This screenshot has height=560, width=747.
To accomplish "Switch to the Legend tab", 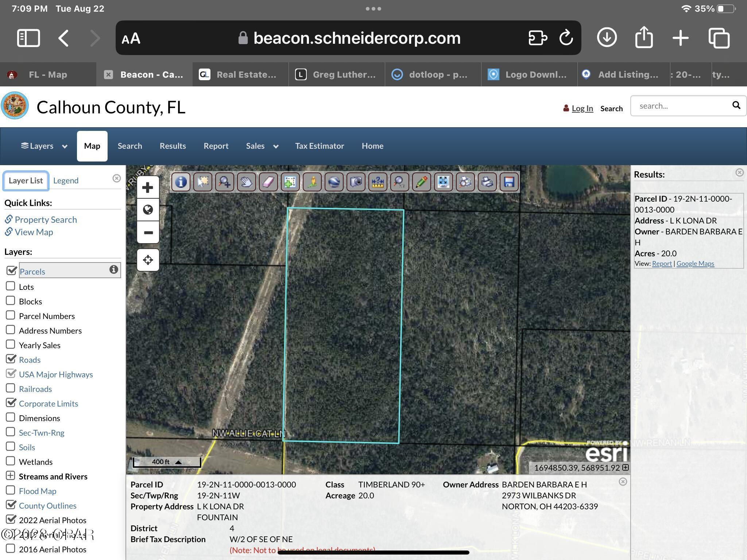I will [66, 180].
